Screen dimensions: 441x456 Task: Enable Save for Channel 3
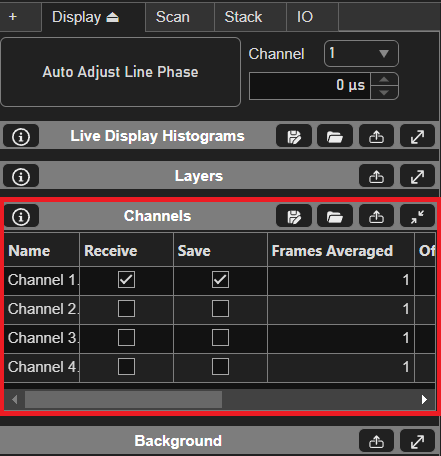pyautogui.click(x=220, y=337)
